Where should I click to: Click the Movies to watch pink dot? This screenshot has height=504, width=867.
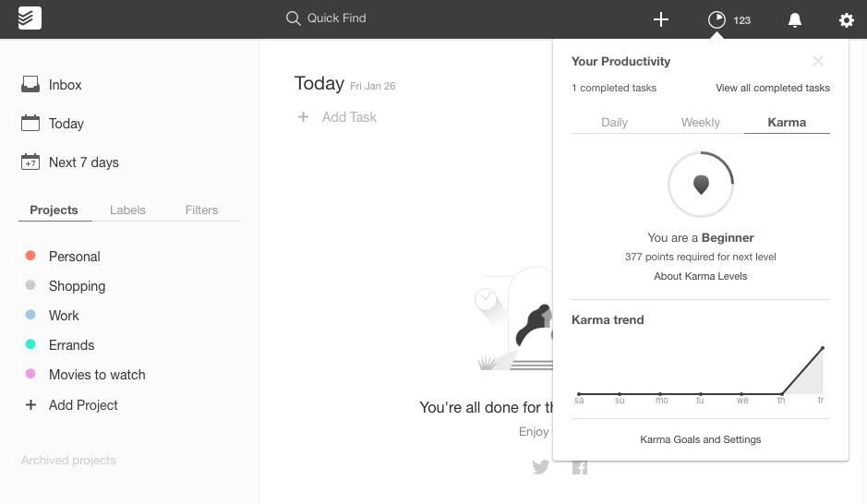pos(30,374)
